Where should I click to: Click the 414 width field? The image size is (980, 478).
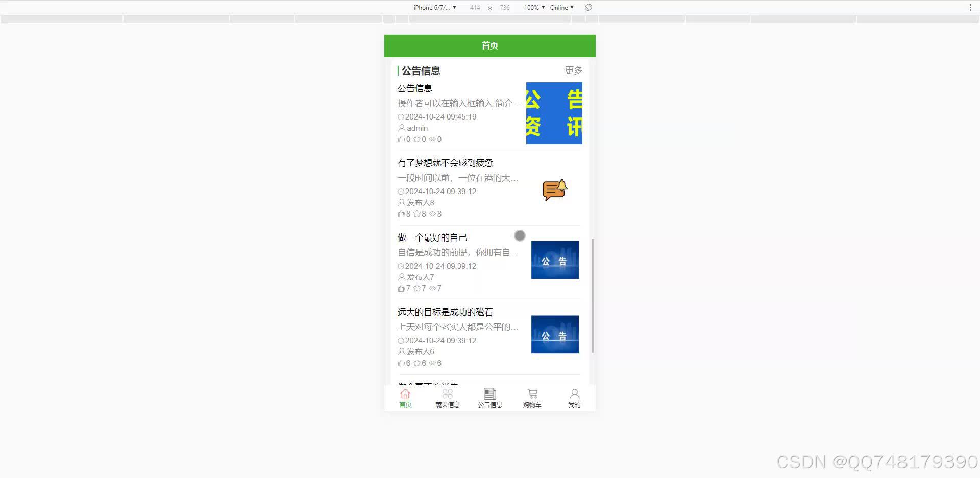[x=475, y=7]
